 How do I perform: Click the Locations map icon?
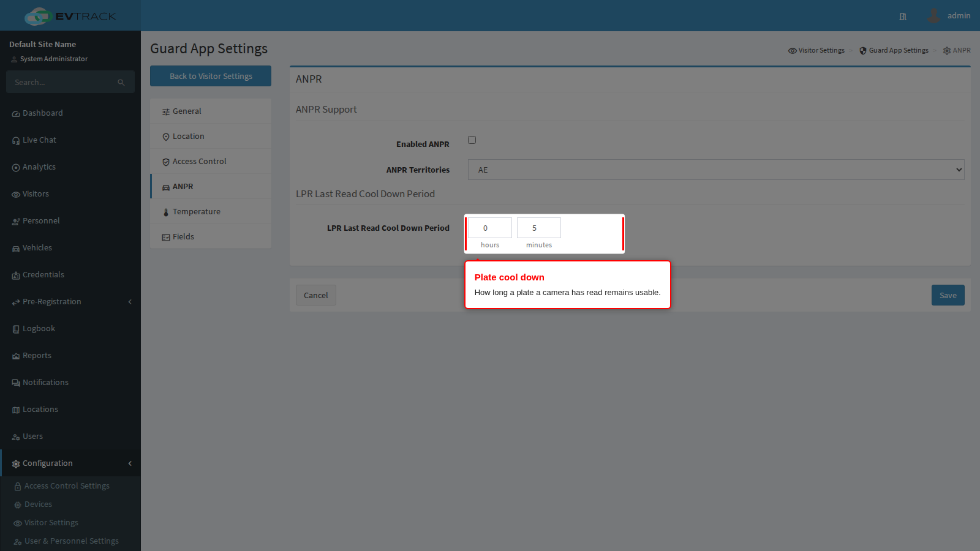click(x=16, y=410)
